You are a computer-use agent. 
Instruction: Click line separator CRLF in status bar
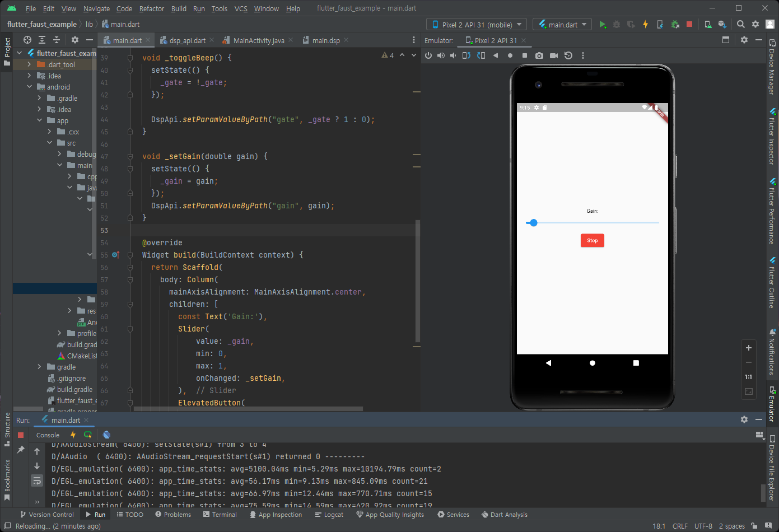(x=680, y=526)
